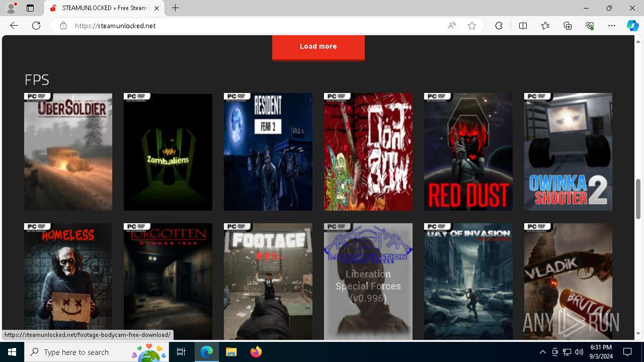Click the browser Back arrow
This screenshot has height=362, width=644.
(x=14, y=26)
